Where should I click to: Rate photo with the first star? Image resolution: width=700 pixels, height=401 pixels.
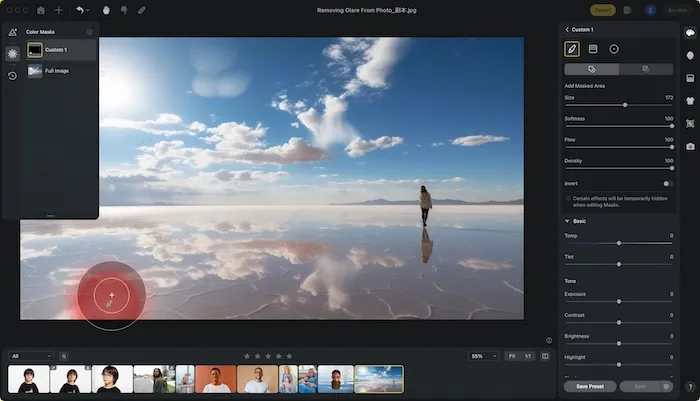point(247,356)
